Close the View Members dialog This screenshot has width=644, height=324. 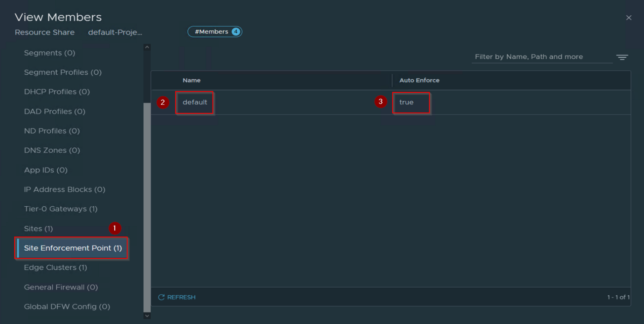(x=629, y=18)
